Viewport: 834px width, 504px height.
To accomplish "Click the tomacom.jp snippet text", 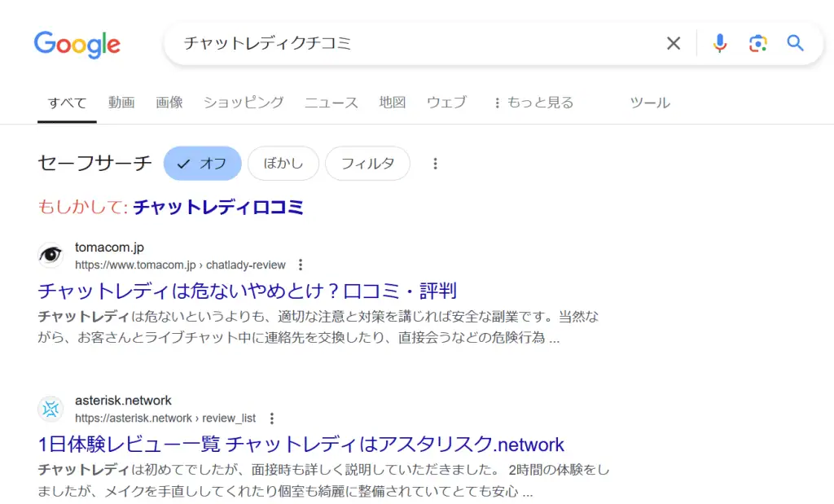I will (318, 327).
